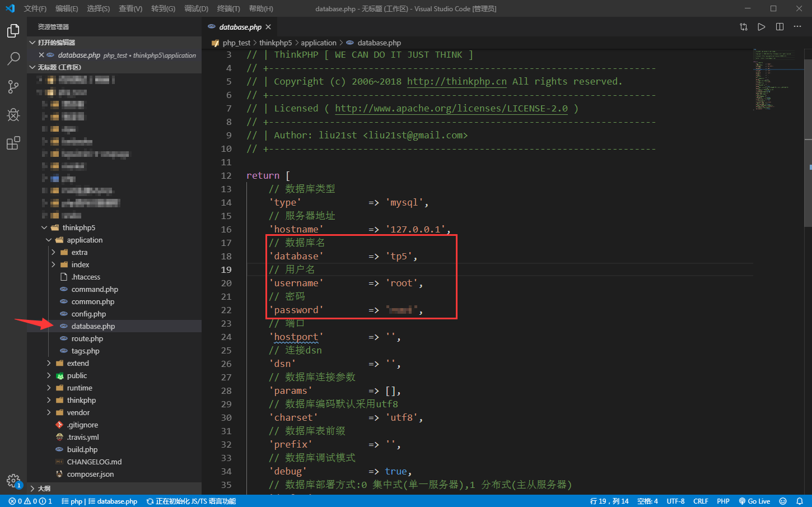This screenshot has height=507, width=812.
Task: Open the 终端 menu
Action: click(x=227, y=8)
